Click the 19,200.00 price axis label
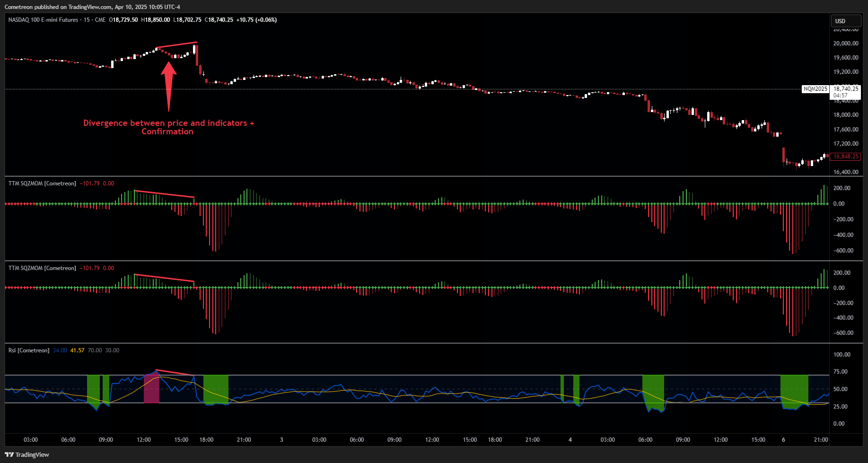This screenshot has width=868, height=463. click(846, 72)
